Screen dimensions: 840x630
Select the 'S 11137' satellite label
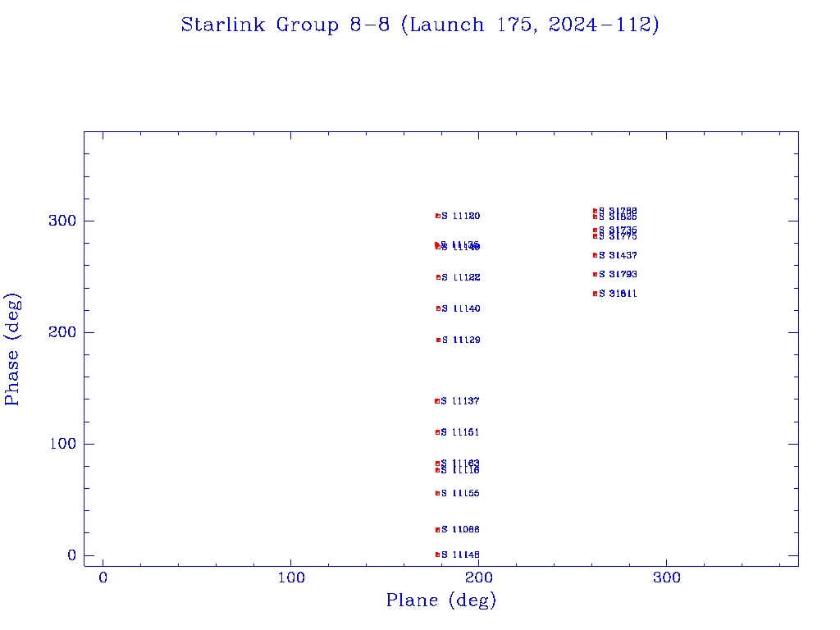(460, 400)
